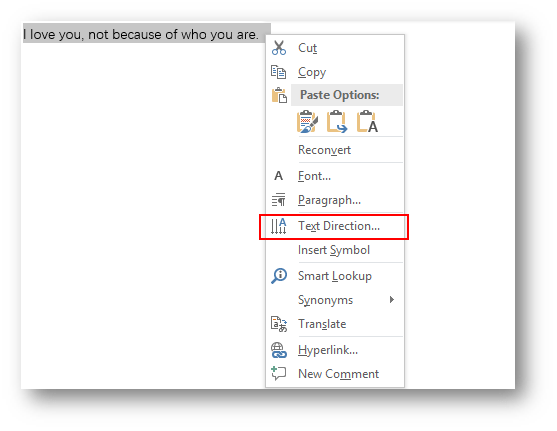Choose Merge Formatting paste icon
557x431 pixels.
(337, 122)
